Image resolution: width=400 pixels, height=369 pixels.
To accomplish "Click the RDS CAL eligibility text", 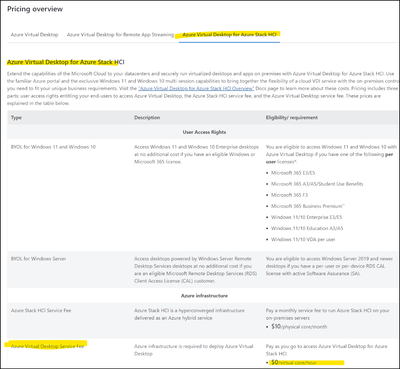I will point(329,266).
